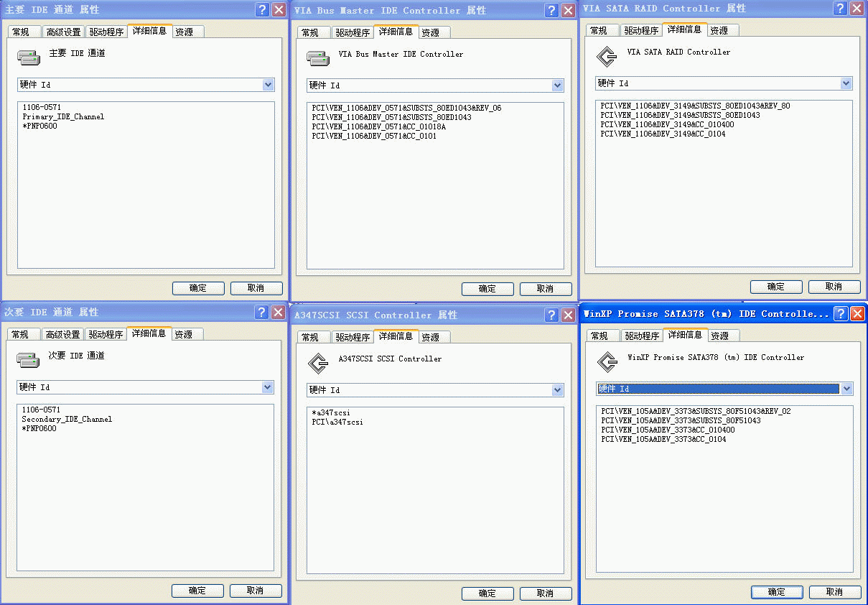Close the 主要 IDE 通道 properties window
Viewport: 868px width, 605px height.
(x=279, y=10)
